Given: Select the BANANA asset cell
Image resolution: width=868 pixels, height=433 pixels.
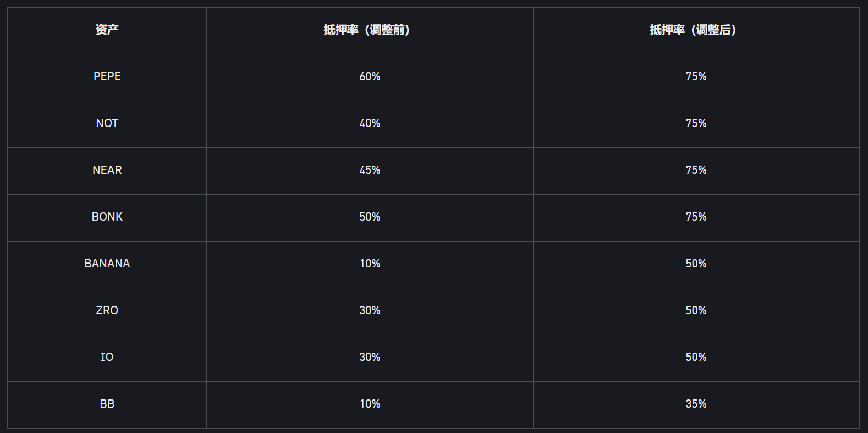Looking at the screenshot, I should pos(107,264).
